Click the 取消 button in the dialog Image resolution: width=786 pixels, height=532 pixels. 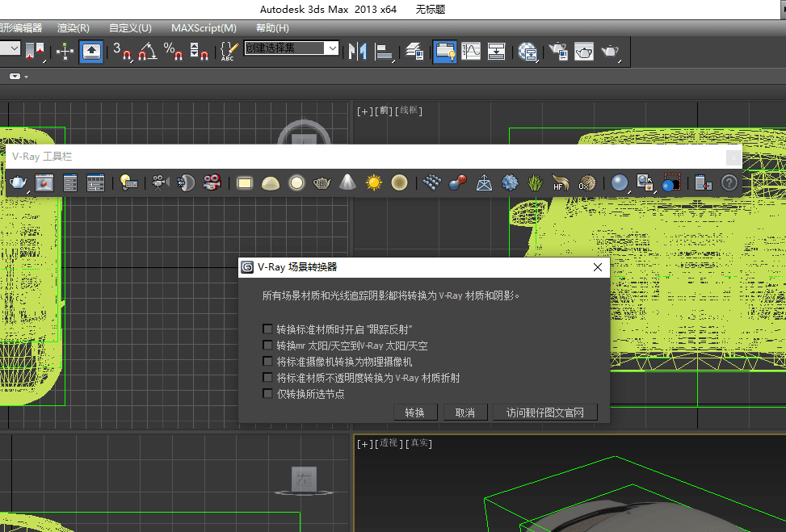464,413
